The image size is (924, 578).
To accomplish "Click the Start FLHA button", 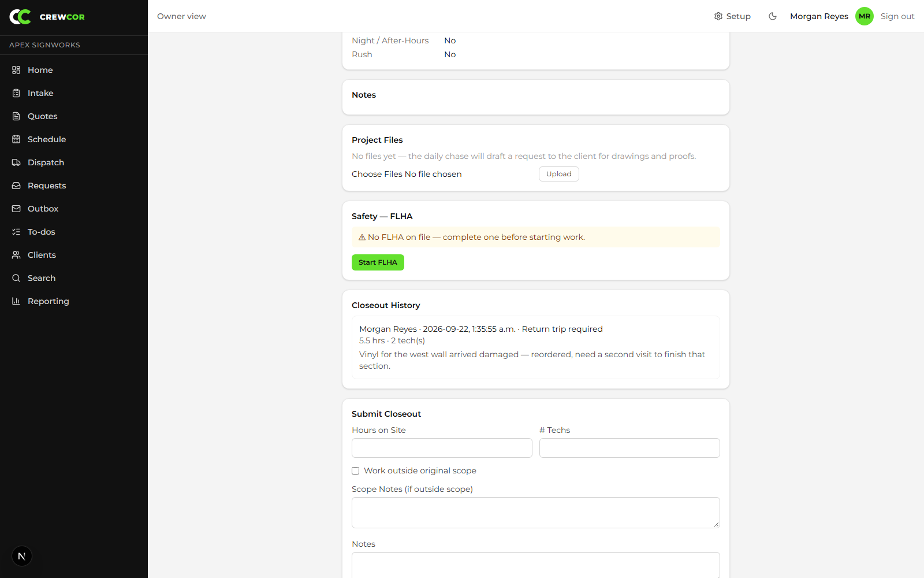I will [378, 262].
